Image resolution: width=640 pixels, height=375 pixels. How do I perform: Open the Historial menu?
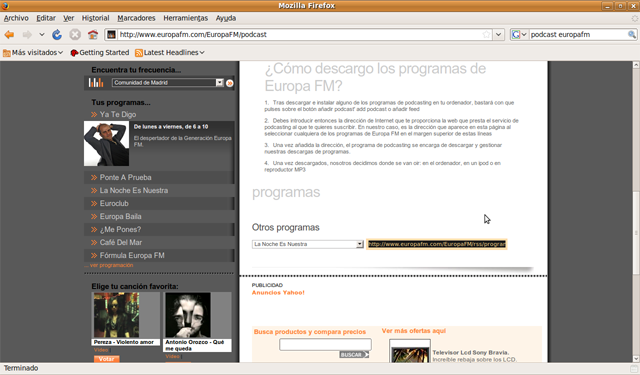(x=96, y=18)
